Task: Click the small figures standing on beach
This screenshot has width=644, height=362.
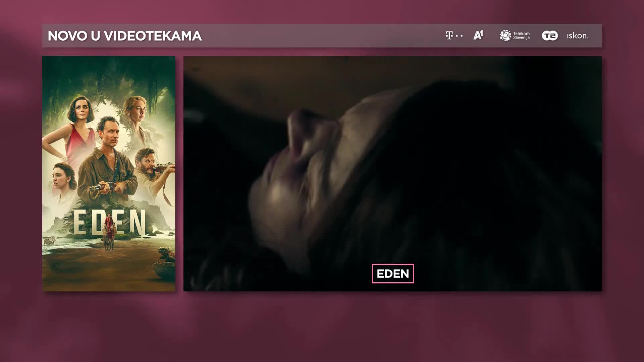Action: 109,235
